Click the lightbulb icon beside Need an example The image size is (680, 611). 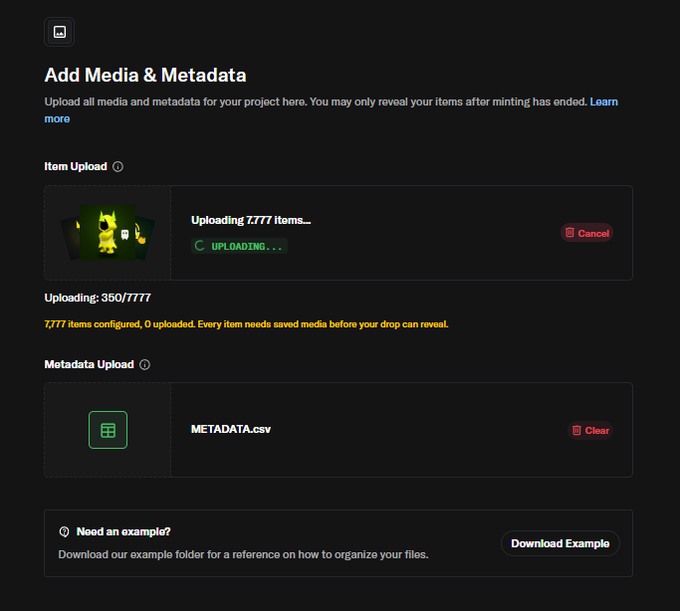coord(64,532)
